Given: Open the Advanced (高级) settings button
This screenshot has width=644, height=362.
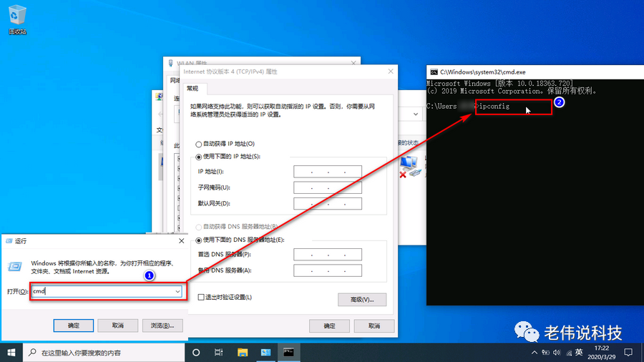Looking at the screenshot, I should (362, 300).
